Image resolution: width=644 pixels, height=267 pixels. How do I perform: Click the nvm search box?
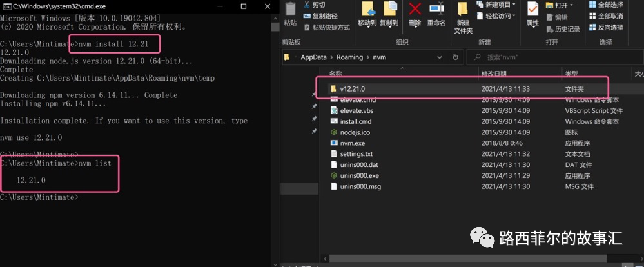click(x=554, y=57)
